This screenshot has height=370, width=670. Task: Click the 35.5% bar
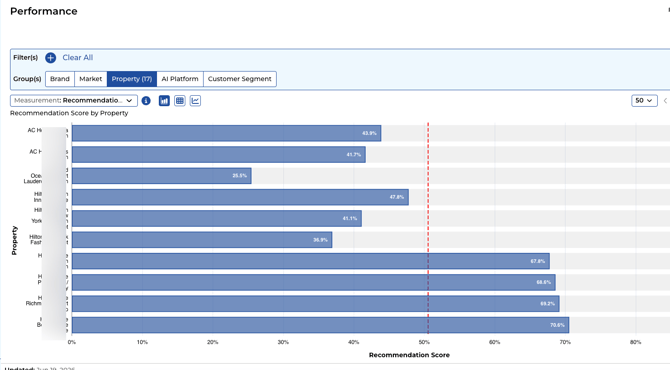pos(162,176)
